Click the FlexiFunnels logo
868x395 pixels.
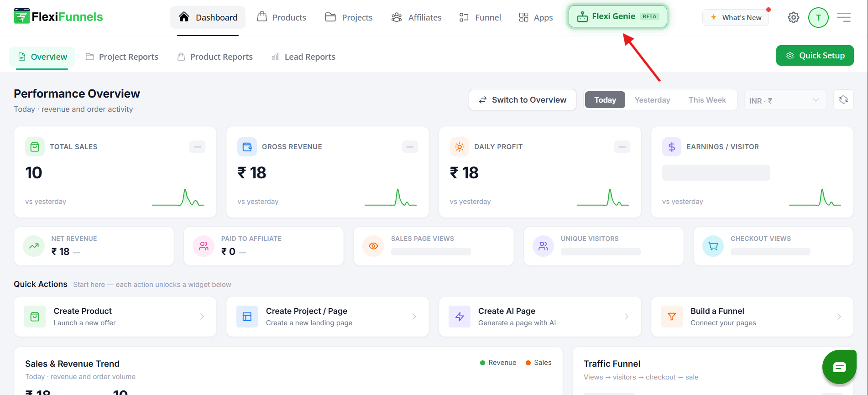58,17
